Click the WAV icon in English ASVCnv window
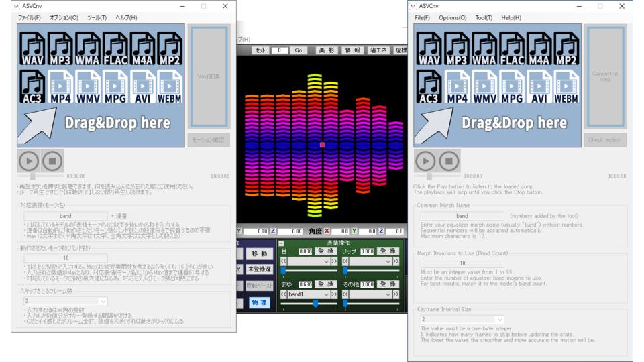Screen dimensions: 644x362 429,48
